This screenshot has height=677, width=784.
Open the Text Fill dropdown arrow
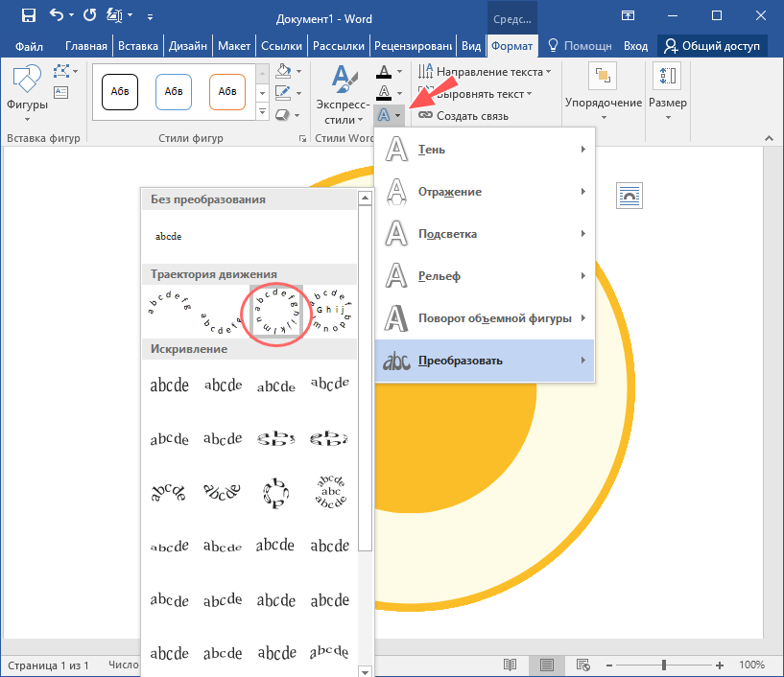pyautogui.click(x=399, y=72)
